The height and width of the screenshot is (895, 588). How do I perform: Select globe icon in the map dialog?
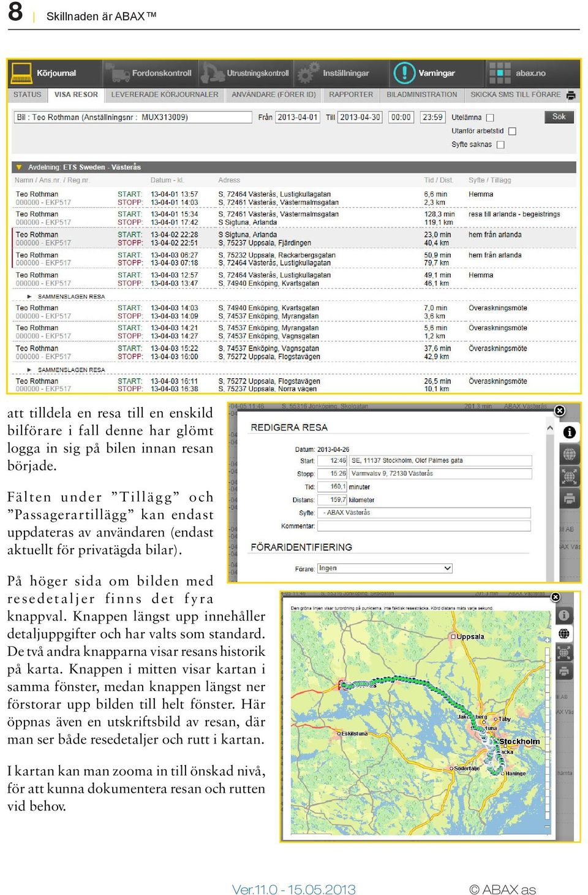click(564, 634)
